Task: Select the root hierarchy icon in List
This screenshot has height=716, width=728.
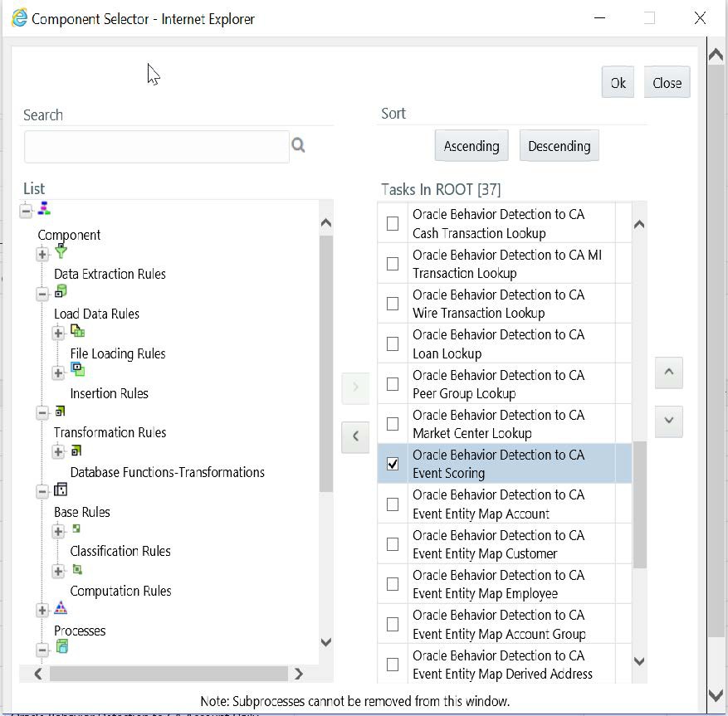Action: 44,208
